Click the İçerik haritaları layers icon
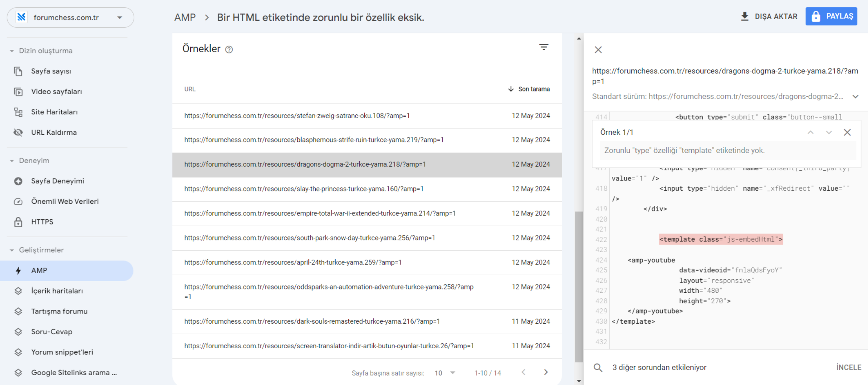 click(x=18, y=291)
